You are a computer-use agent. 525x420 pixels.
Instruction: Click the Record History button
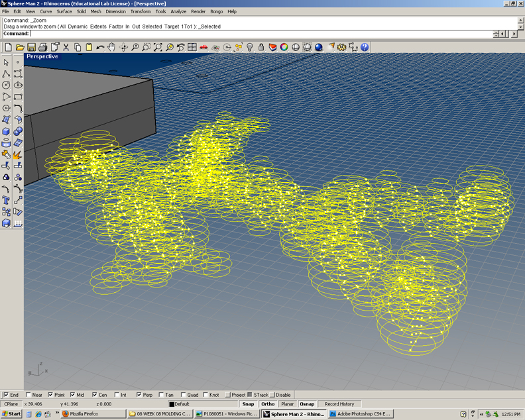[339, 403]
